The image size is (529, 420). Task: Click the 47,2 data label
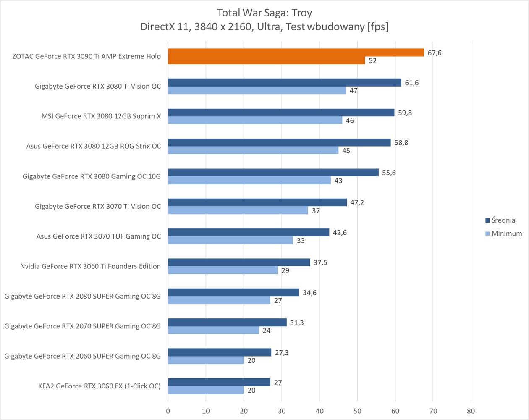coord(357,203)
